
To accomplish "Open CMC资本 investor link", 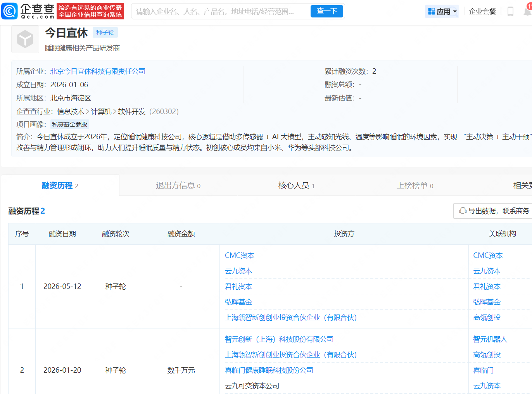I will pos(240,256).
